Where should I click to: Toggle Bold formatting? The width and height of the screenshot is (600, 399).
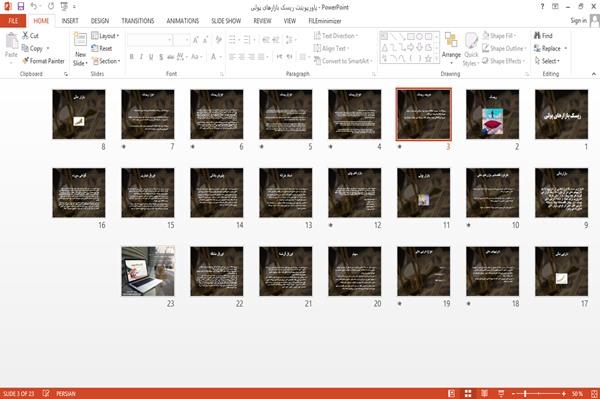tap(131, 57)
